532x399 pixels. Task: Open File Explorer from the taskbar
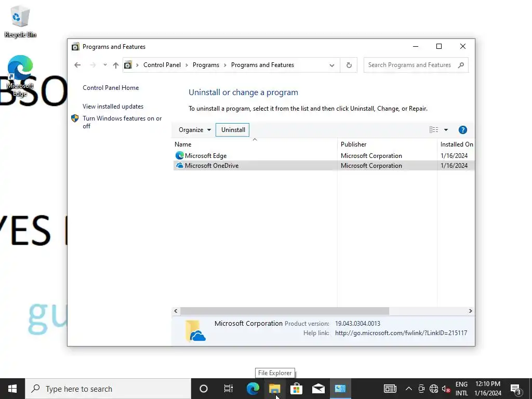pyautogui.click(x=274, y=389)
